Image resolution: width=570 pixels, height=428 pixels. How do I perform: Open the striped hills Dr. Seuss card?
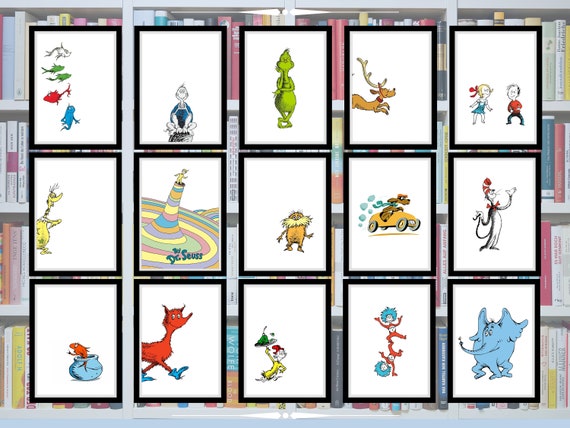(x=180, y=214)
